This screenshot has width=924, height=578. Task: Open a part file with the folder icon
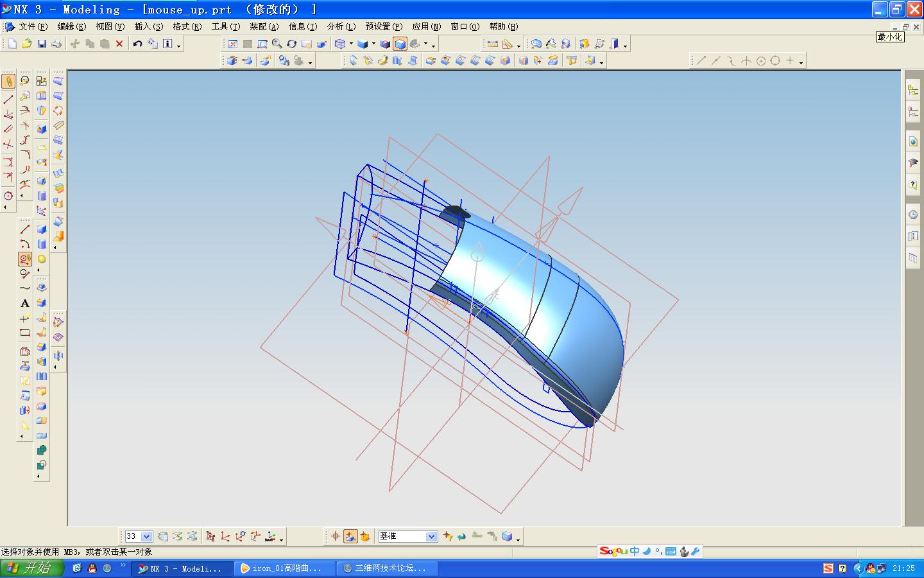[x=27, y=44]
